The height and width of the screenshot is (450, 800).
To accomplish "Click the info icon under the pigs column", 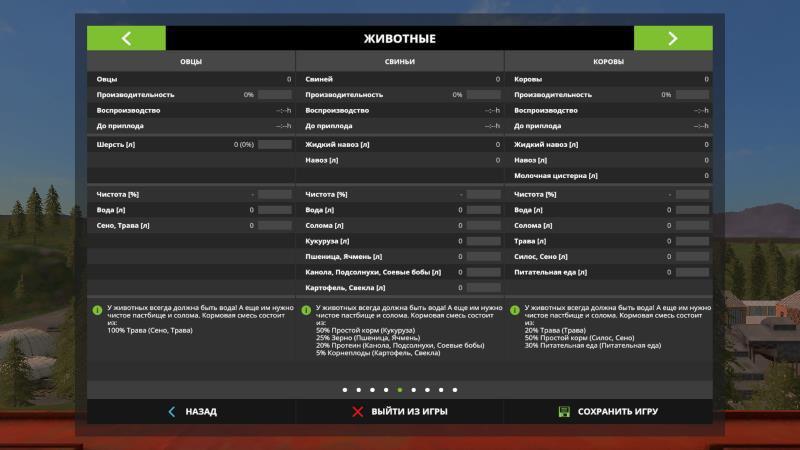I will (x=306, y=310).
